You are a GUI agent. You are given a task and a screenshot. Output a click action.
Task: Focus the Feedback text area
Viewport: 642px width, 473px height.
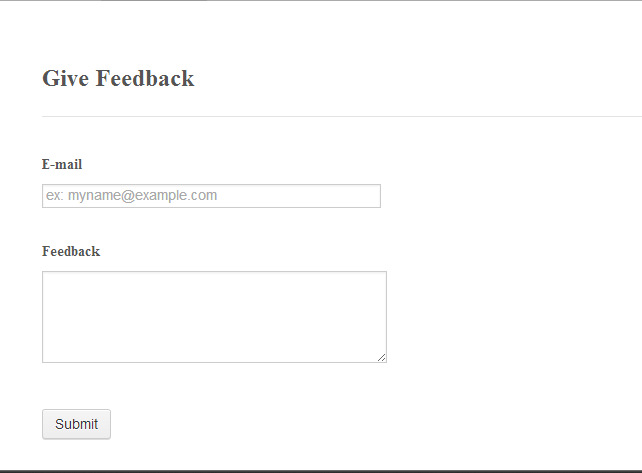click(x=214, y=316)
